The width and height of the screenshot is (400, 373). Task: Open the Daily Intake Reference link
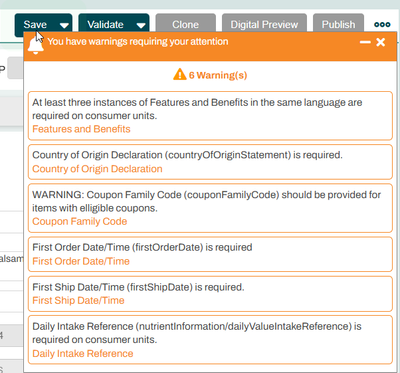pyautogui.click(x=83, y=353)
